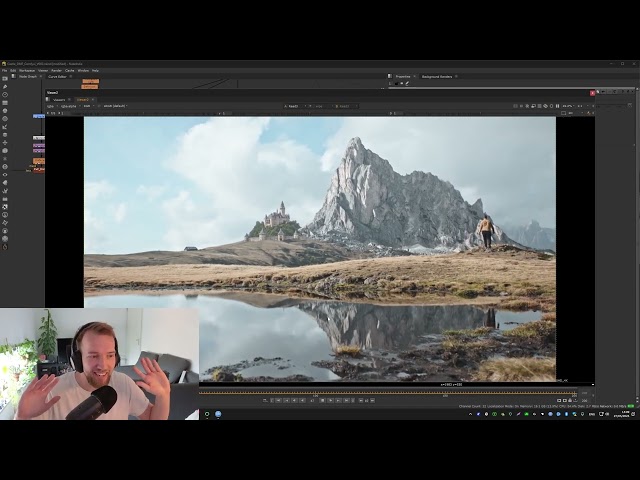The image size is (640, 480).
Task: Click the last frame number field showing 200
Action: pyautogui.click(x=584, y=401)
